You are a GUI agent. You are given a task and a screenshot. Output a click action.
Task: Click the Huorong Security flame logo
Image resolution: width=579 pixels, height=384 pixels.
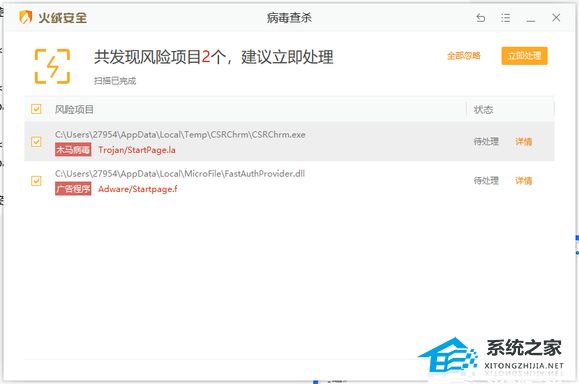[x=25, y=17]
